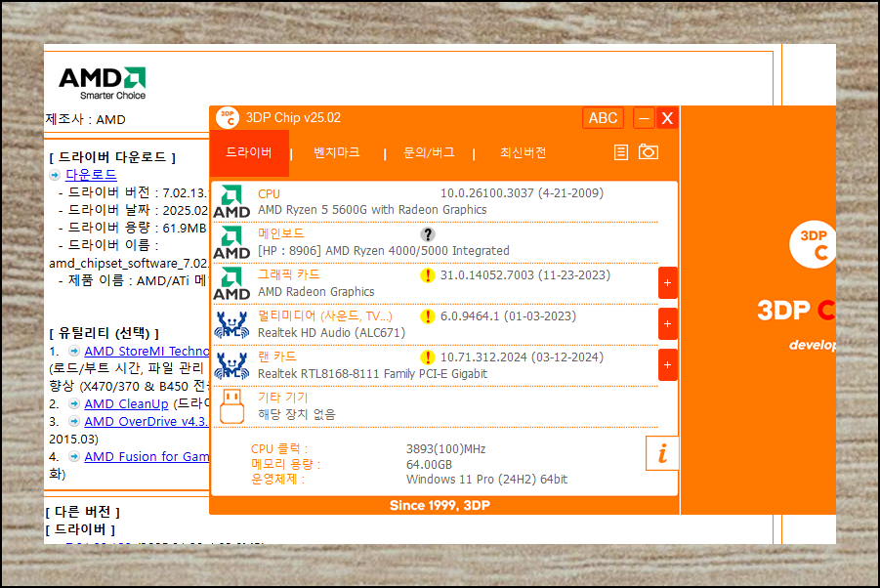
Task: Click the arrow icon beside AMD StoreMI link
Action: (x=73, y=352)
